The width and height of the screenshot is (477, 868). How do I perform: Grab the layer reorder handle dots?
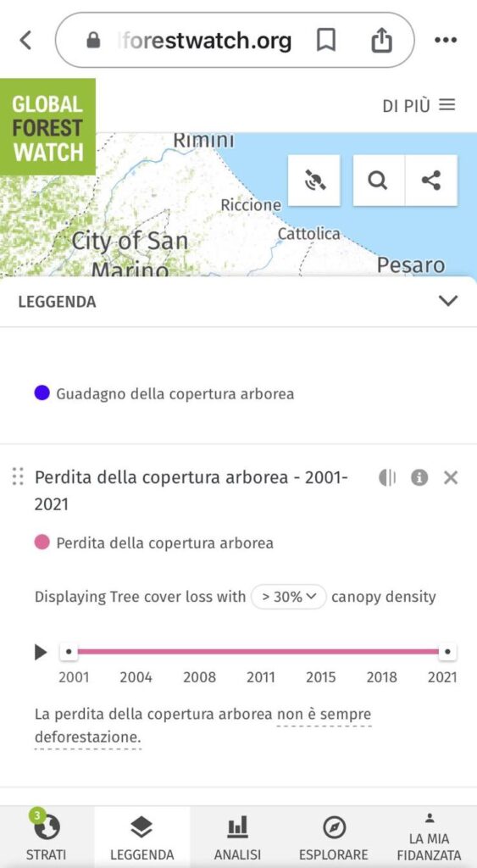tap(18, 476)
